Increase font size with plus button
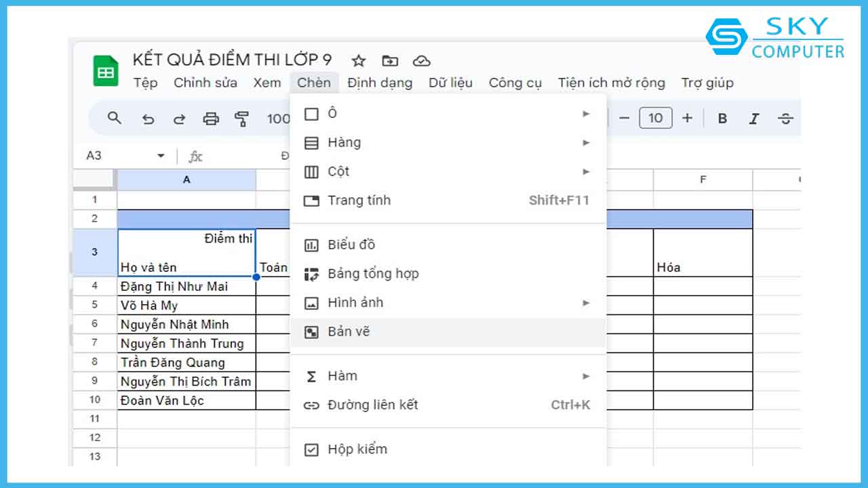 tap(687, 119)
